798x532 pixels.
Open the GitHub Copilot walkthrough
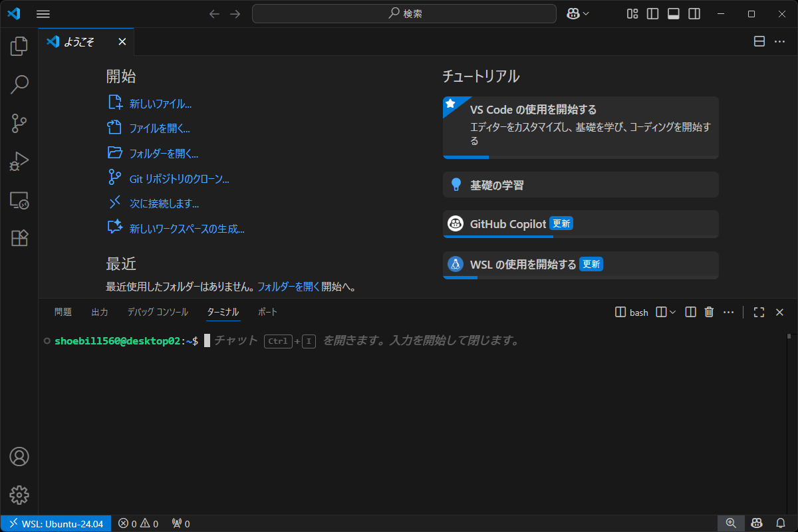tap(581, 224)
